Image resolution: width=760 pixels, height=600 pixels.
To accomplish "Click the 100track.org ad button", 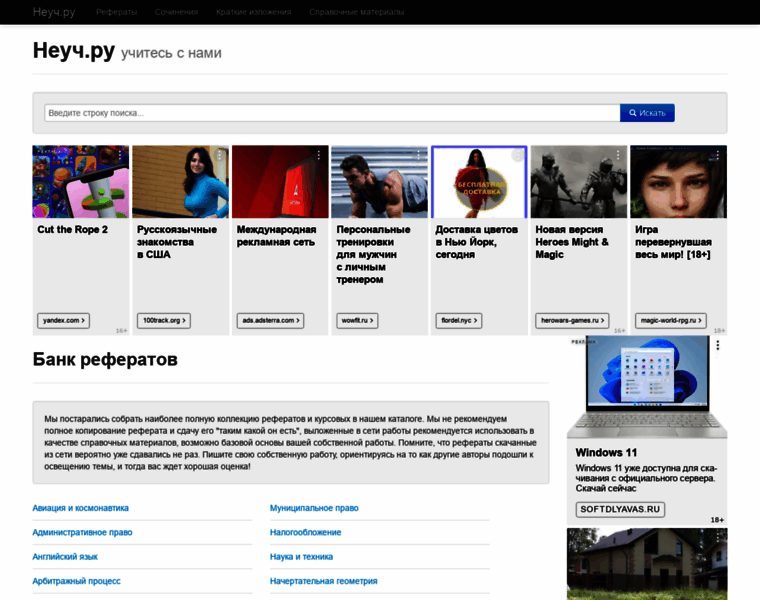I will click(164, 320).
